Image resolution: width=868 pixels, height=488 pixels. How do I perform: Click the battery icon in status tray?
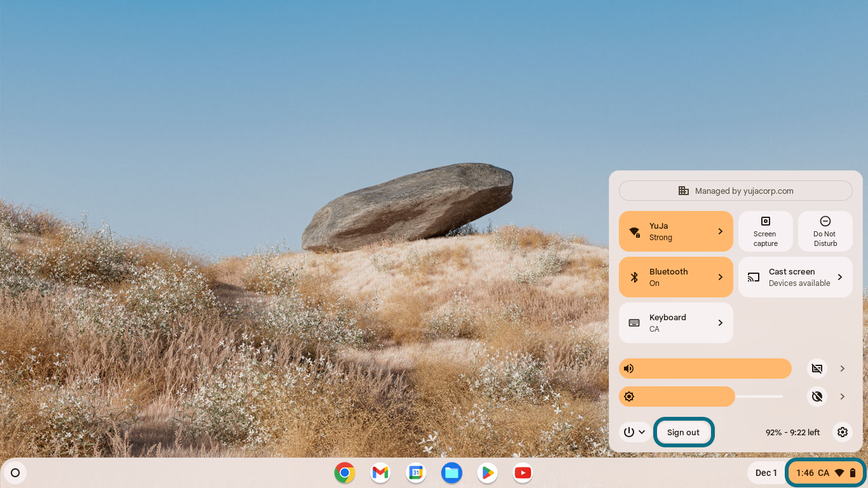[853, 473]
